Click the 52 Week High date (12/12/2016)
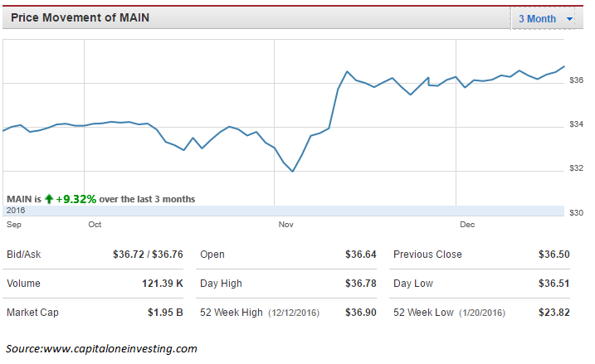Image resolution: width=595 pixels, height=364 pixels. pos(294,313)
